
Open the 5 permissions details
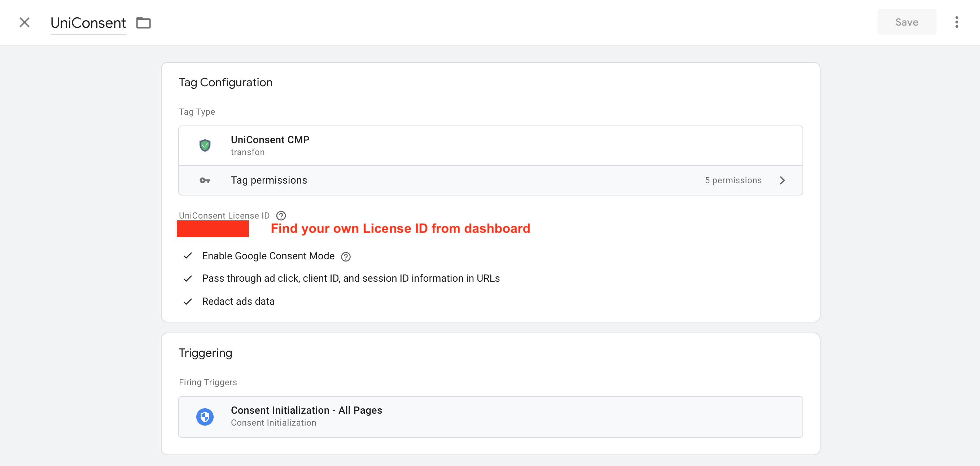(x=733, y=180)
